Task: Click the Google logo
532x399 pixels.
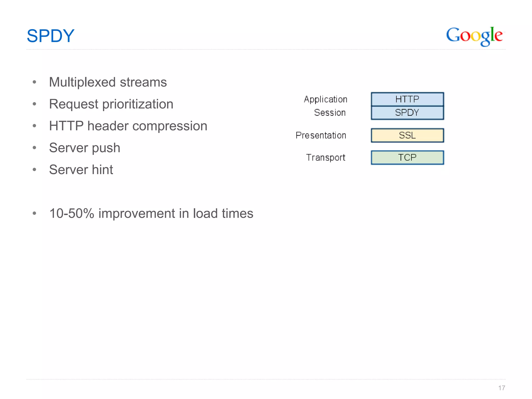Action: pos(474,36)
